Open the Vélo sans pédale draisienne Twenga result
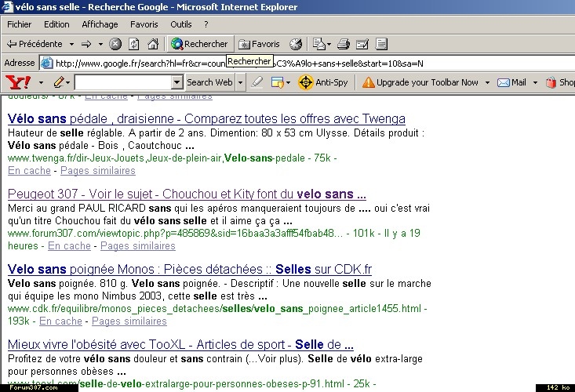Screen dimensions: 575x392 click(206, 118)
